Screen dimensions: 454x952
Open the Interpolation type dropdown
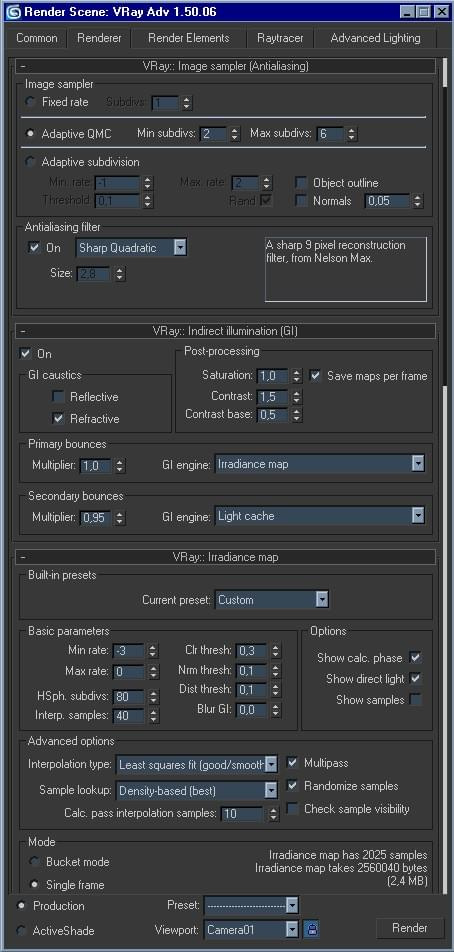point(197,765)
